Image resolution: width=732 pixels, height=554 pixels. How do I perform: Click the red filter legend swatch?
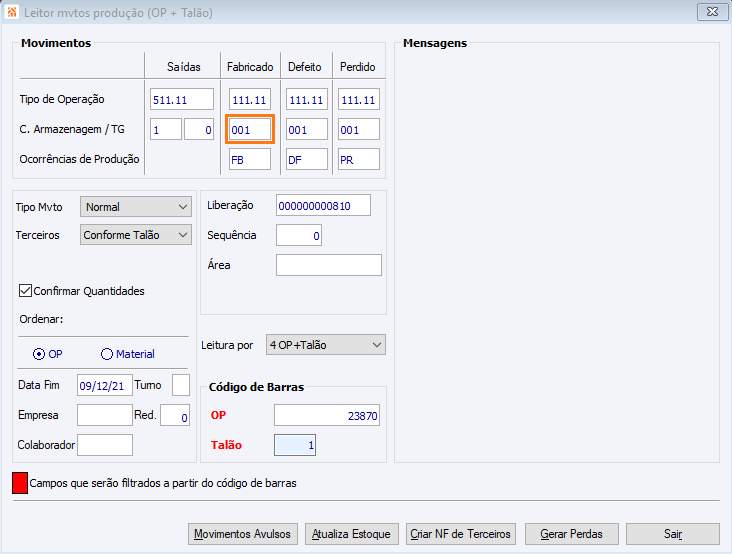(20, 483)
